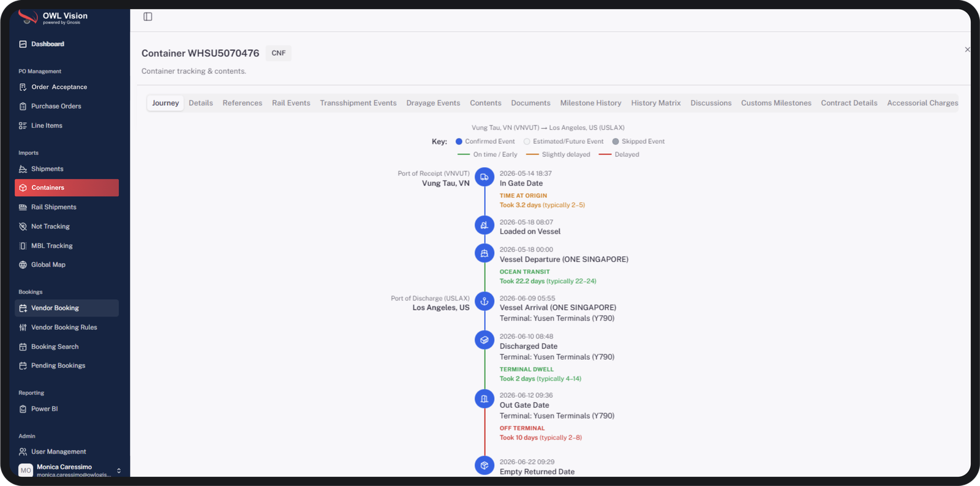Close the container detail panel
Screen dimensions: 980x486
click(967, 50)
